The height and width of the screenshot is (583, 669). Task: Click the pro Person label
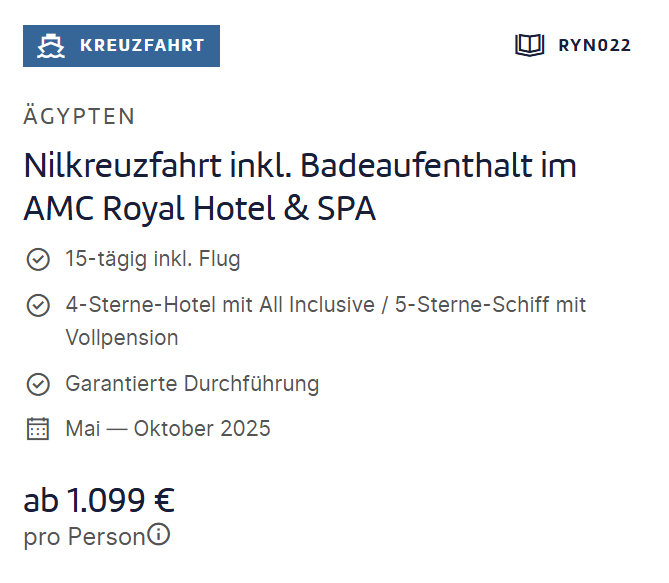pyautogui.click(x=84, y=536)
